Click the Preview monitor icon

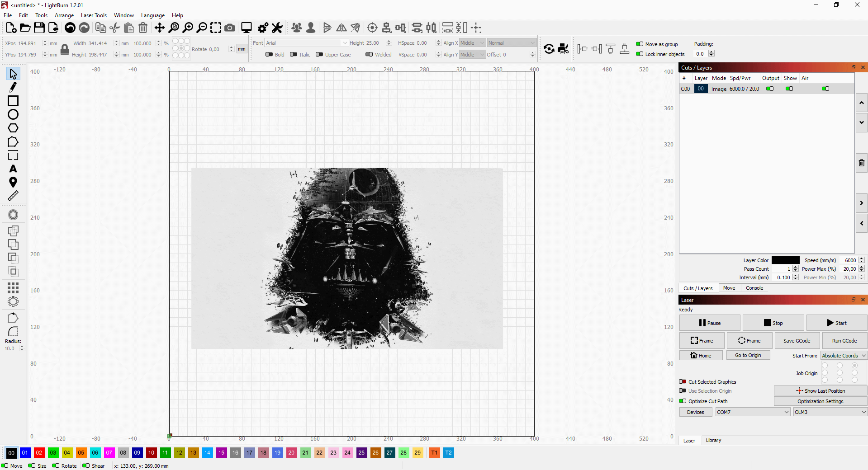246,28
